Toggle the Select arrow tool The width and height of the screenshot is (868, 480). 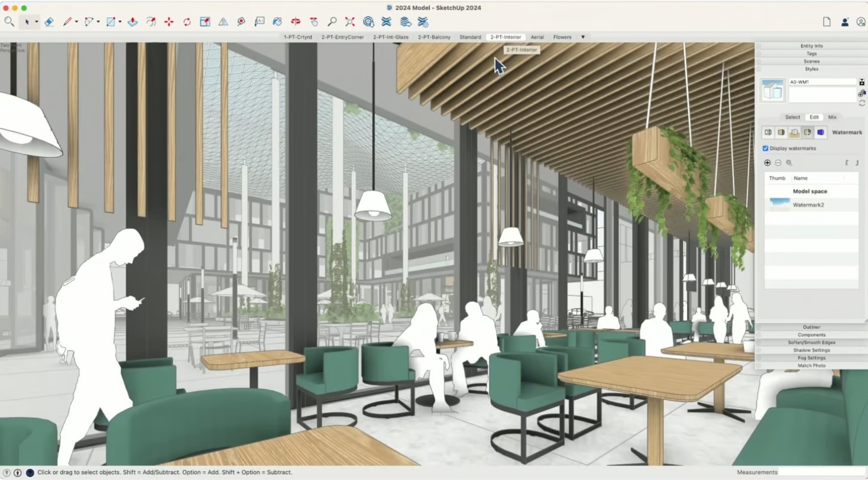[x=27, y=22]
